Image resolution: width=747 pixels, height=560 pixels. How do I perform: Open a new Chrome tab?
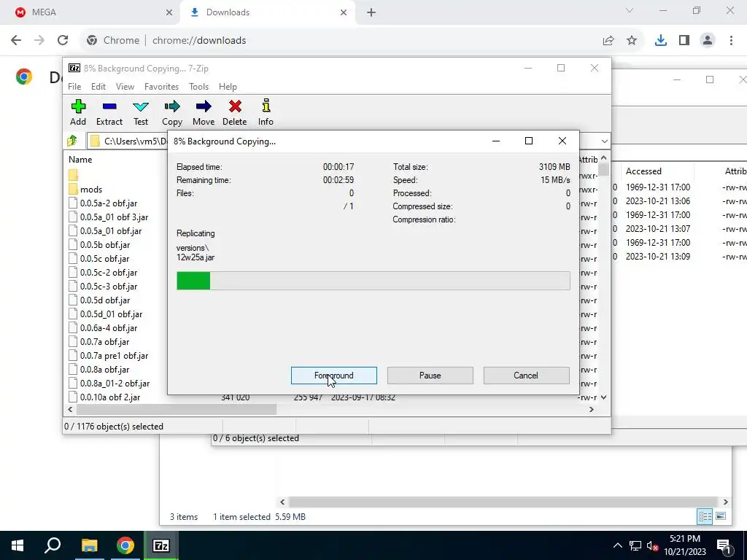(x=371, y=12)
